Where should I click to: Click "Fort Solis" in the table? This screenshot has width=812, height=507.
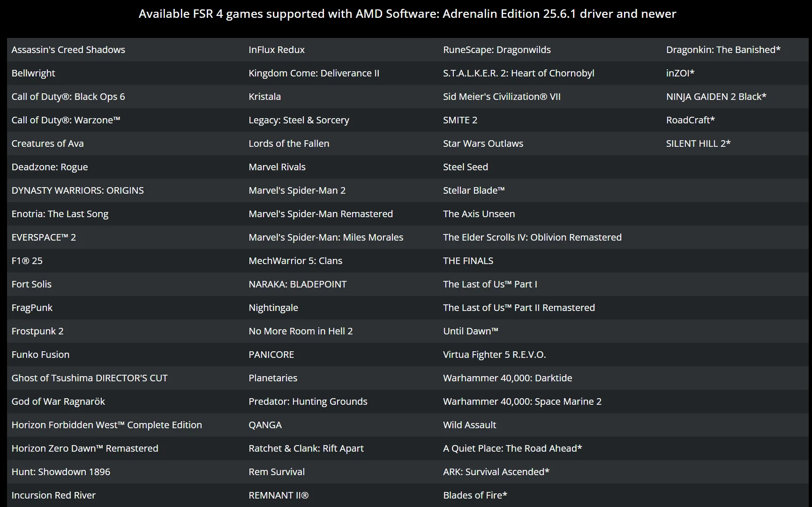[x=31, y=284]
